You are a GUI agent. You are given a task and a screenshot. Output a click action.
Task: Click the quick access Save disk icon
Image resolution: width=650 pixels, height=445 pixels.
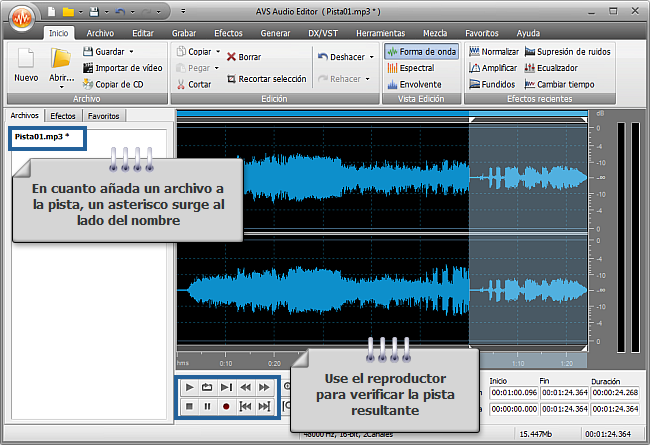(x=95, y=12)
